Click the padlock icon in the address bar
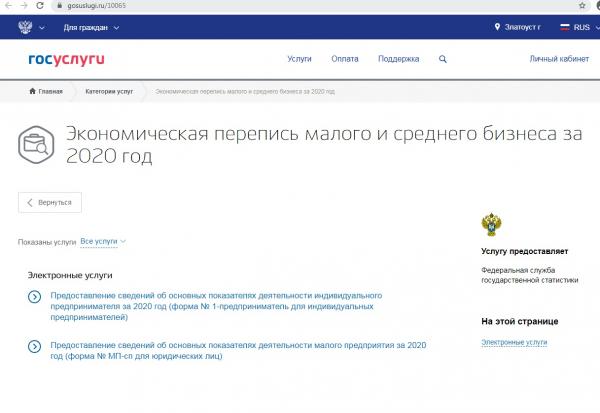This screenshot has width=600, height=413. [x=60, y=6]
